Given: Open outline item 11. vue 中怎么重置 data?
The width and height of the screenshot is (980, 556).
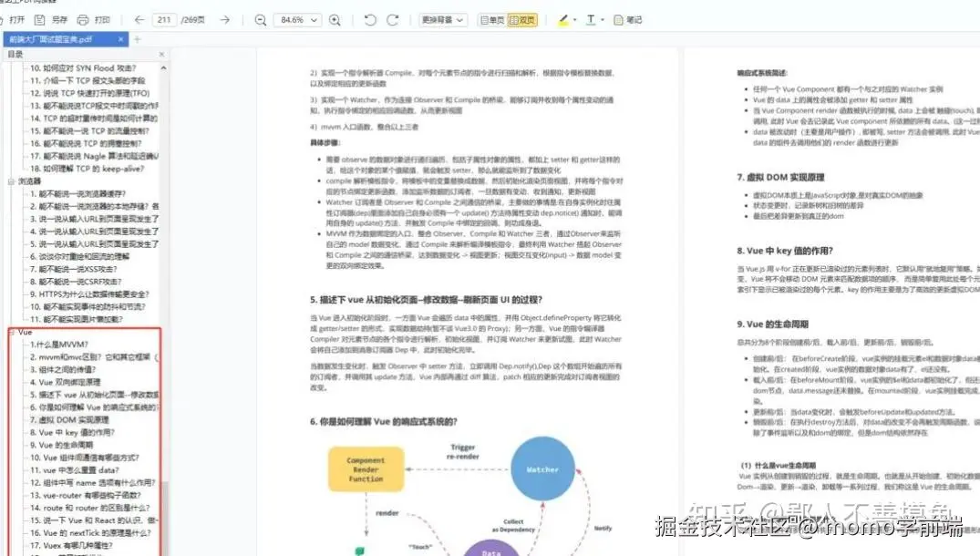Looking at the screenshot, I should pos(75,469).
